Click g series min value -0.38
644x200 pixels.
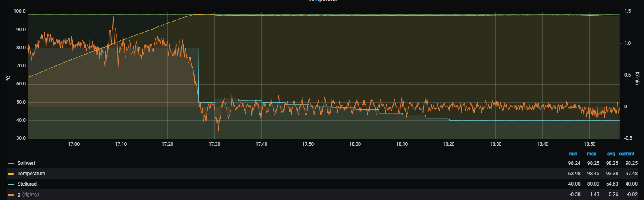pyautogui.click(x=574, y=194)
